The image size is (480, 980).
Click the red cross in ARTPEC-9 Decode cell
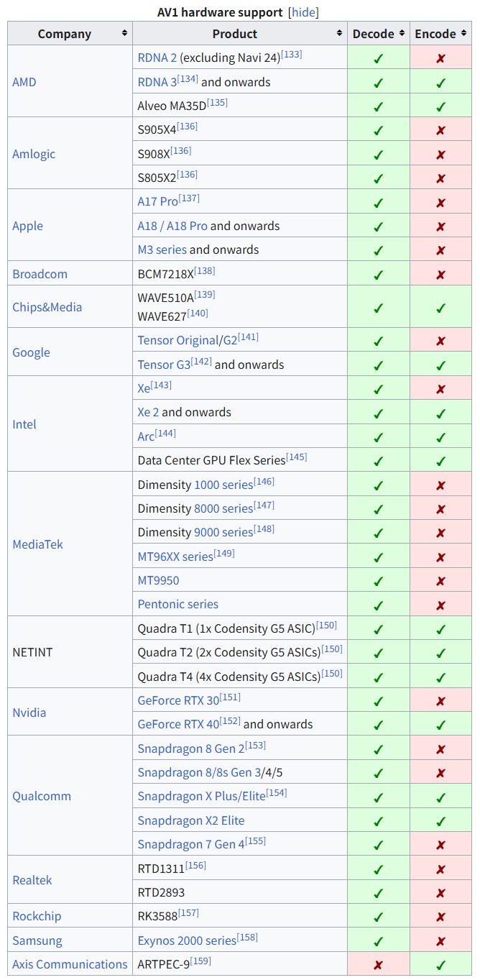(378, 965)
